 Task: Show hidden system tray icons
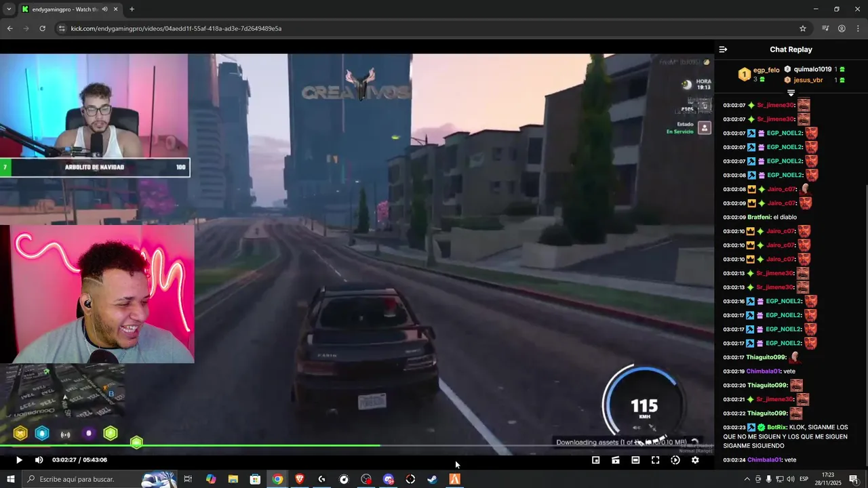747,479
